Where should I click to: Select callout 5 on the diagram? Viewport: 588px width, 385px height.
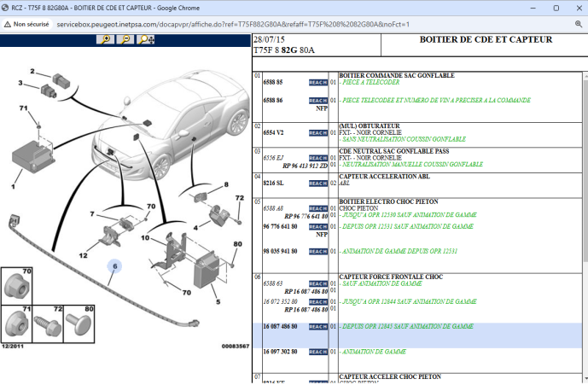tap(218, 301)
